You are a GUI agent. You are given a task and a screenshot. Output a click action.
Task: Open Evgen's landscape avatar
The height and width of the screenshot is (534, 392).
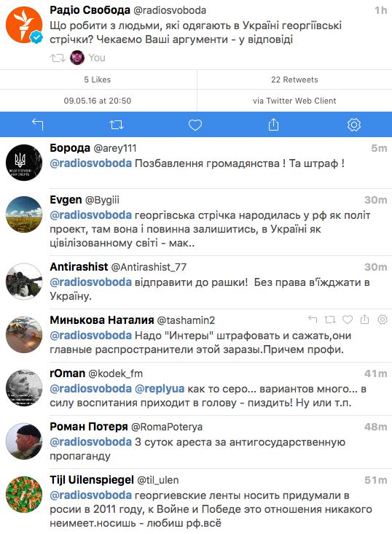(x=24, y=214)
